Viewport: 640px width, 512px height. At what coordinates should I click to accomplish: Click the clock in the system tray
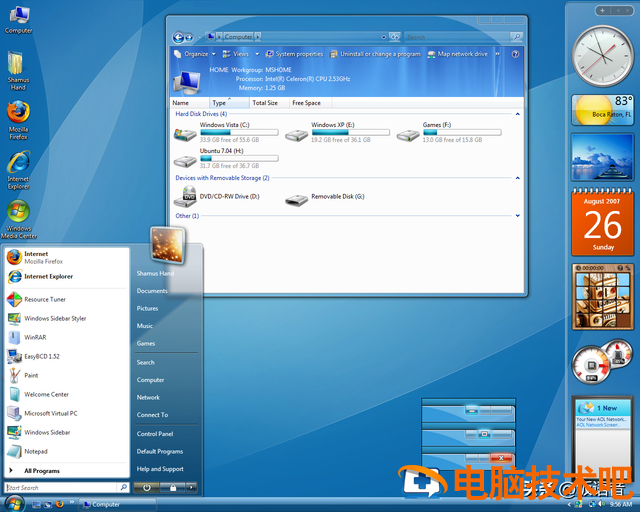click(621, 505)
